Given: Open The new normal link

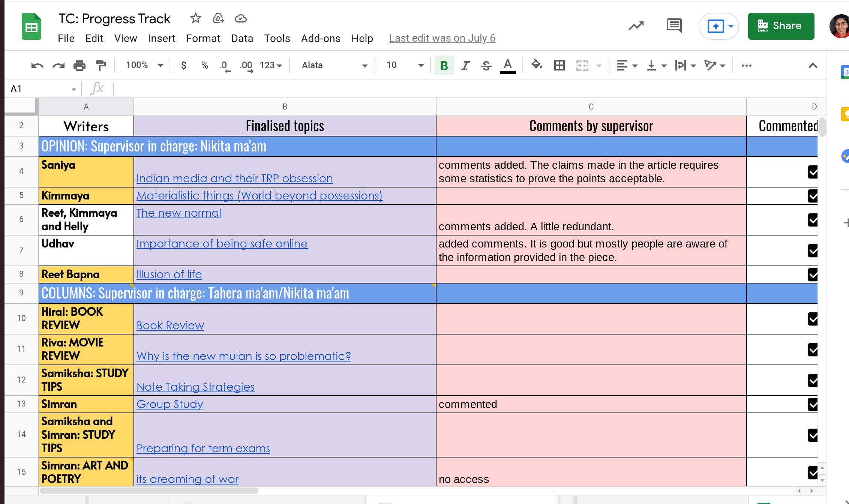Looking at the screenshot, I should 179,213.
